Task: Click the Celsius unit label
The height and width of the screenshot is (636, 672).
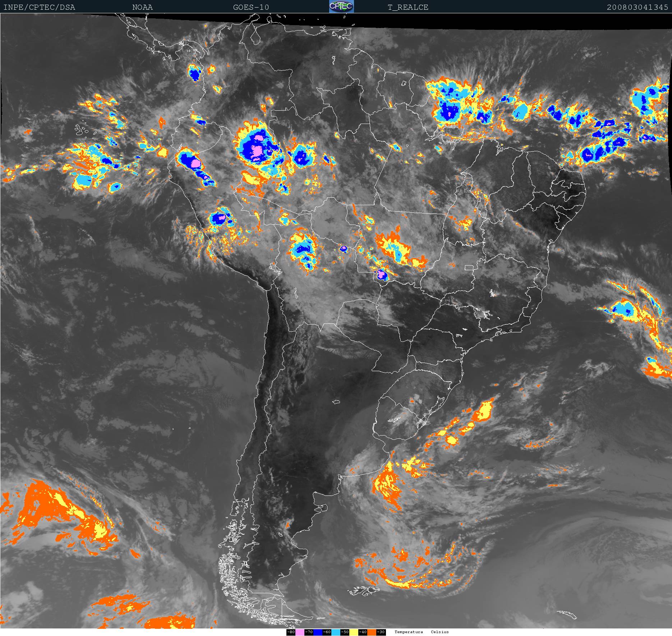Action: (440, 632)
